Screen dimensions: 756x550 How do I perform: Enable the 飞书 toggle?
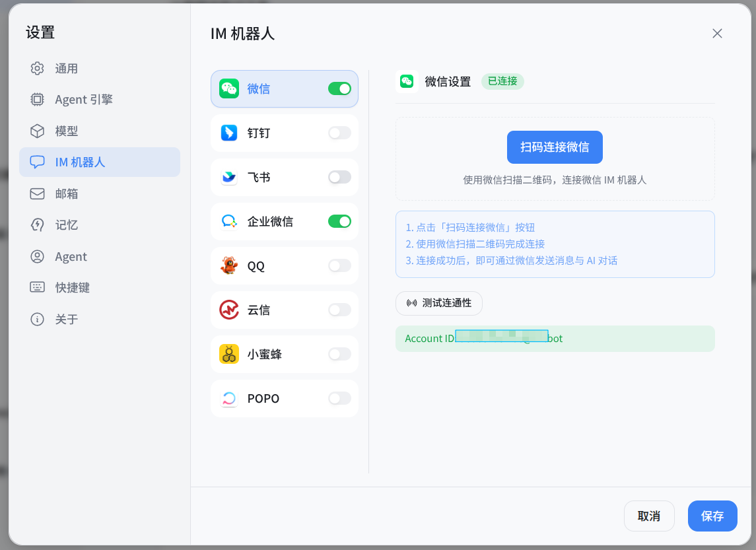(339, 178)
